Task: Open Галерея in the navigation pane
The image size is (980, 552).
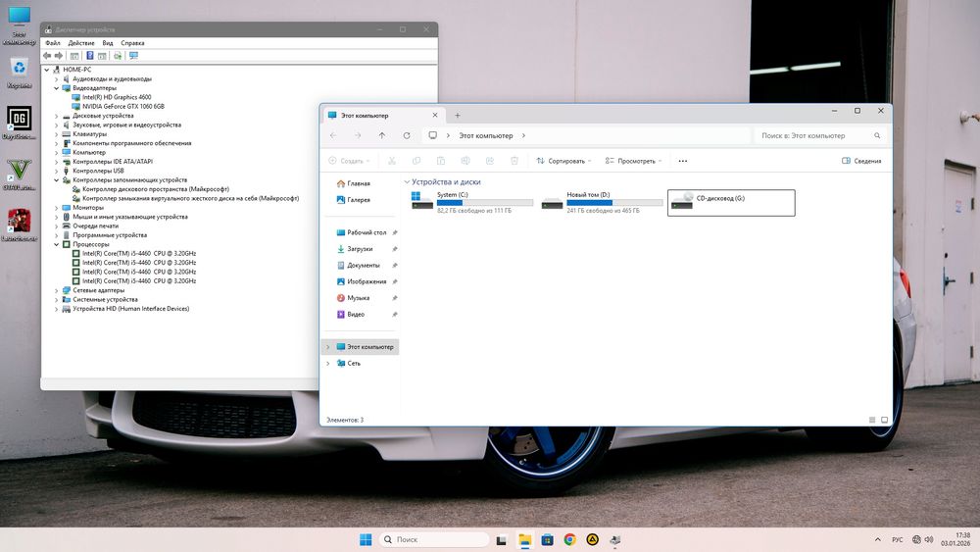Action: 358,200
